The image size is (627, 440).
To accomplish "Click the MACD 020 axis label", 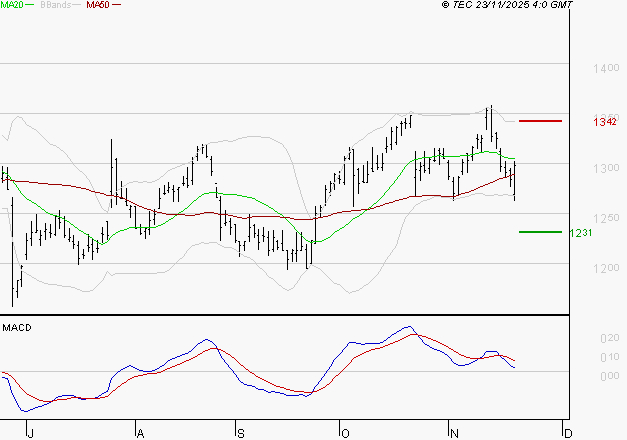I will pyautogui.click(x=610, y=338).
